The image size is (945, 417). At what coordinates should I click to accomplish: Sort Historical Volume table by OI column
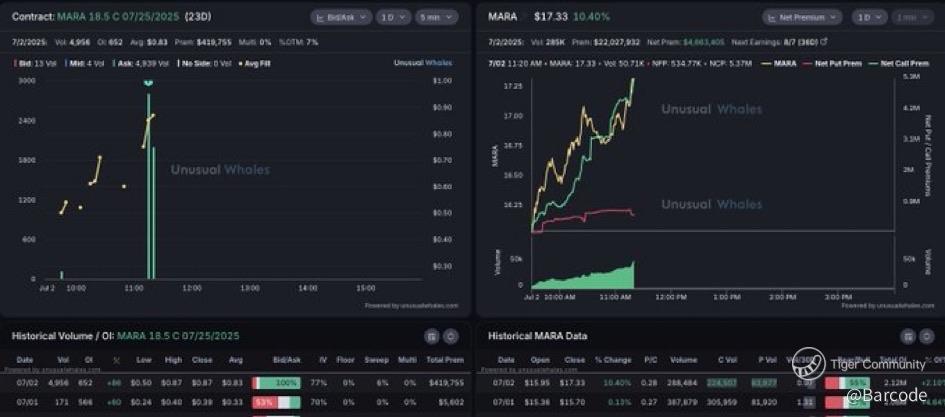(89, 360)
